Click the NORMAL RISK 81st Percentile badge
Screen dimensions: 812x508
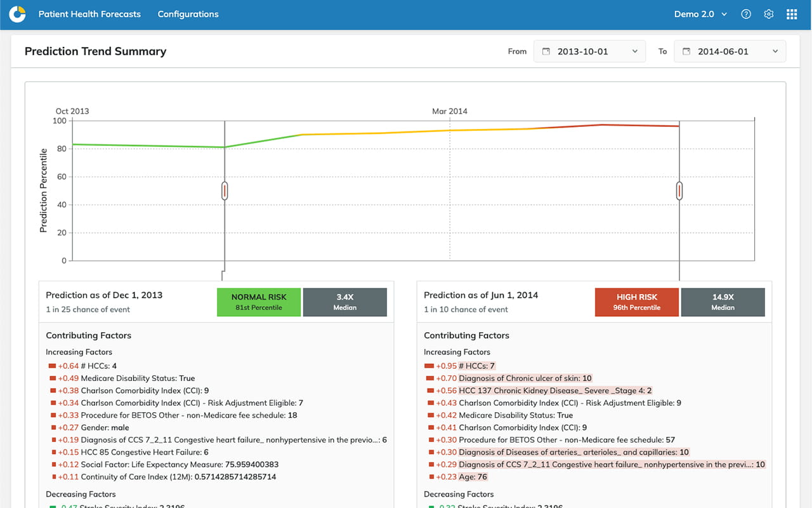[259, 302]
